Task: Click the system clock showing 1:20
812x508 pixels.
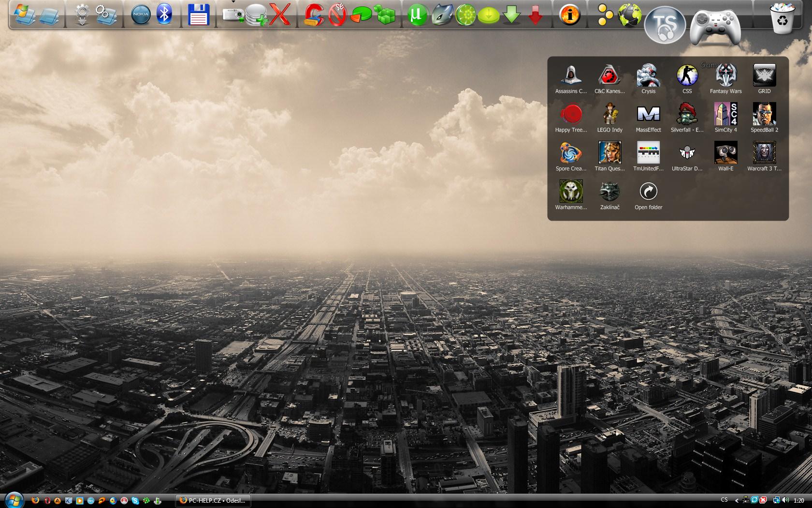Action: click(x=799, y=501)
